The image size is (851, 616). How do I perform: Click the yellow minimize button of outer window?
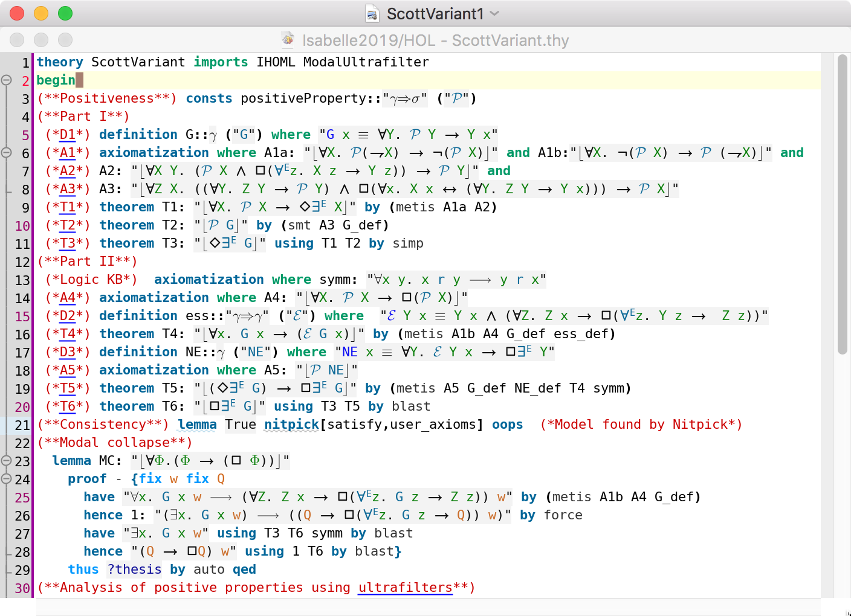pyautogui.click(x=41, y=13)
